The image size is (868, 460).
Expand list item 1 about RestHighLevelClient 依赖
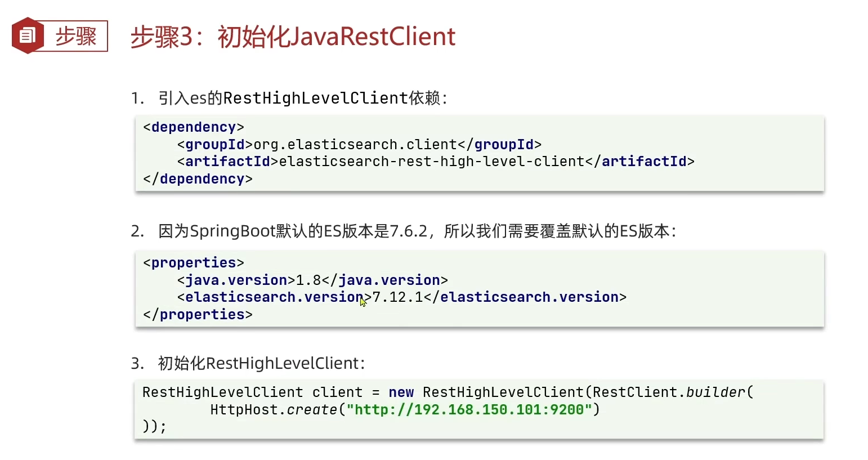[290, 97]
